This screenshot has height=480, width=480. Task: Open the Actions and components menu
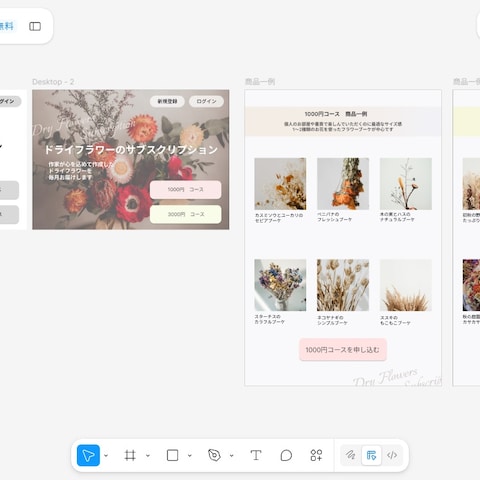316,455
